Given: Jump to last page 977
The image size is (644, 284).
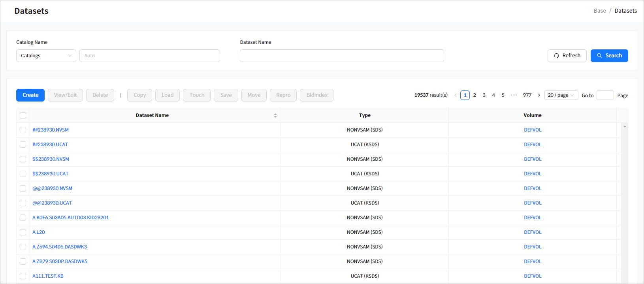Looking at the screenshot, I should [527, 95].
